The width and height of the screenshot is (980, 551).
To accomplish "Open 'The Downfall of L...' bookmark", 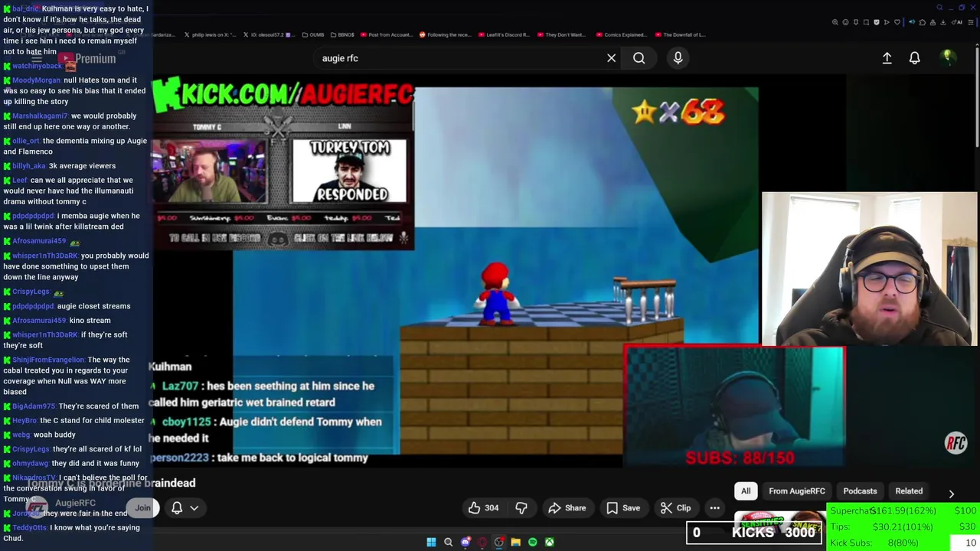I will click(681, 34).
